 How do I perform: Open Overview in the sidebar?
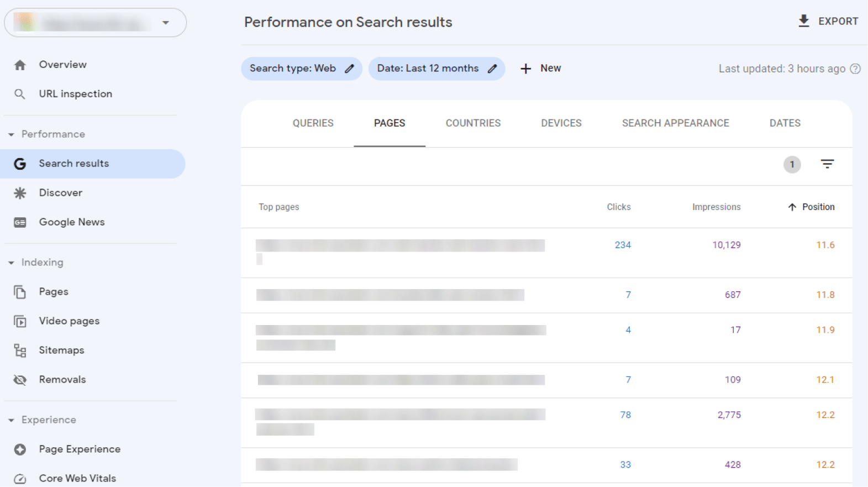pos(93,65)
